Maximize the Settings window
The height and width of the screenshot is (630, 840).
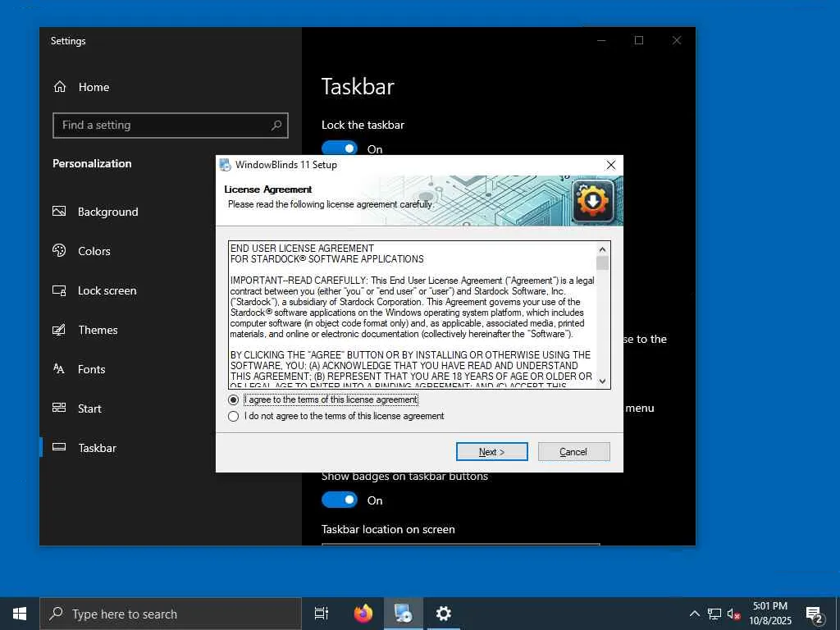[638, 40]
